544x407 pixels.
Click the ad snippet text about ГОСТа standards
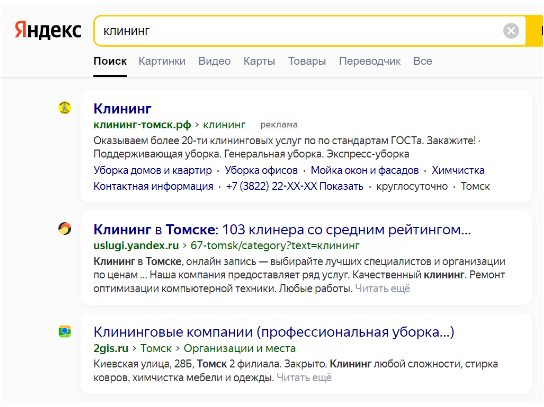(287, 147)
